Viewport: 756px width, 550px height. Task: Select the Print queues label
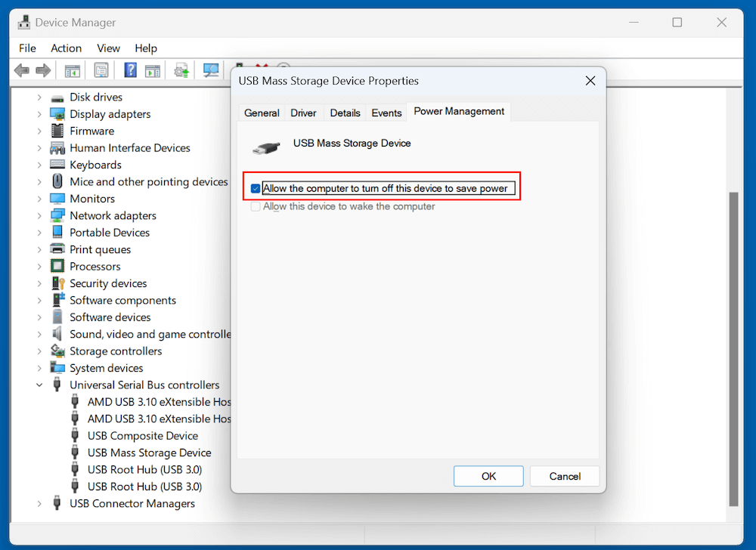[101, 249]
